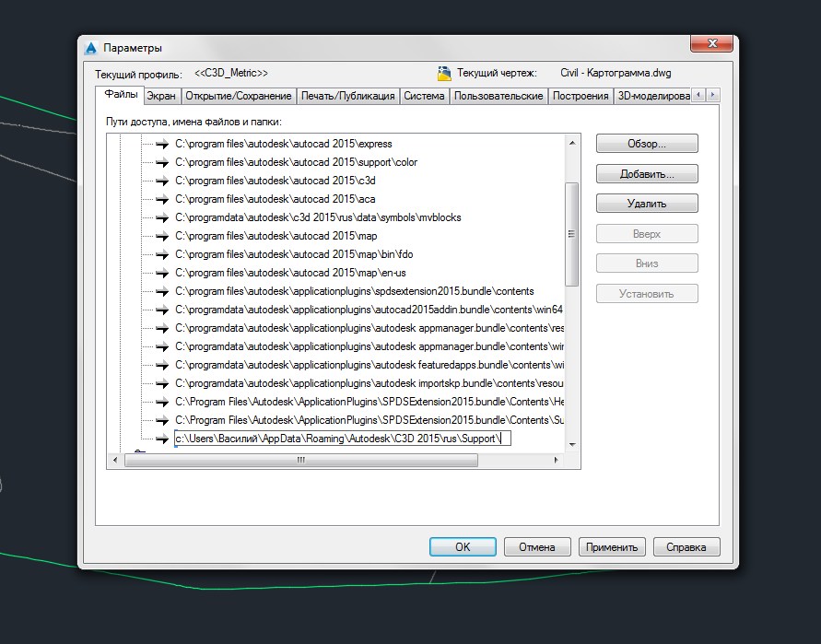Image resolution: width=821 pixels, height=644 pixels.
Task: Select path SPDSExtension2015.bundle\Contents\He
Action: pos(369,402)
